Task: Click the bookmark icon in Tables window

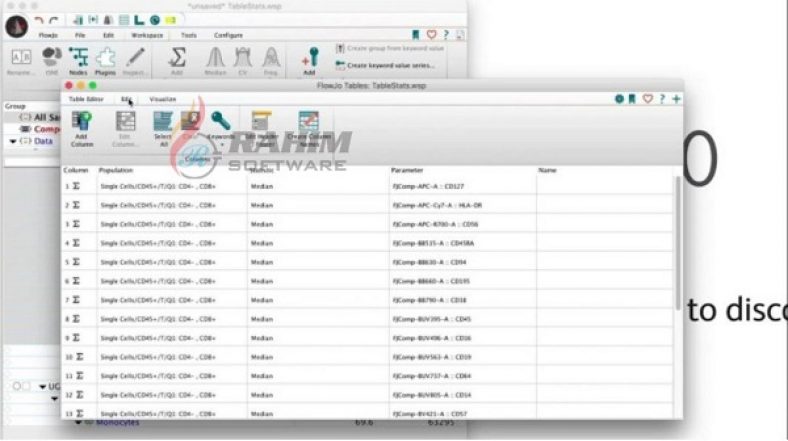Action: click(x=632, y=99)
